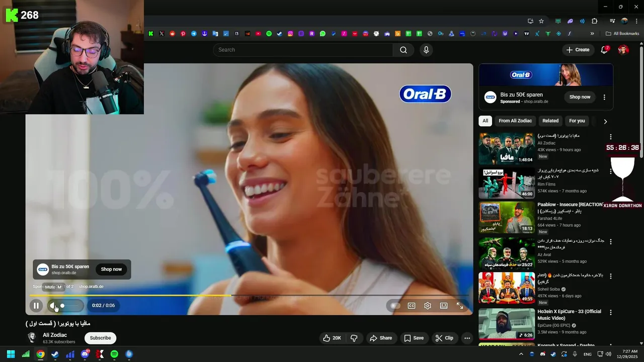Open the Instagram bookmark icon

[290, 34]
